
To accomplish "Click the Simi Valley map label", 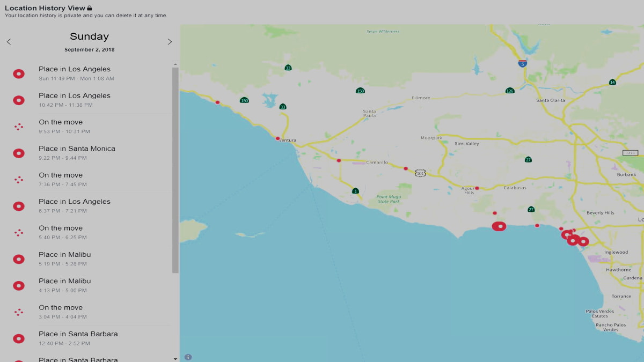I will pyautogui.click(x=466, y=144).
